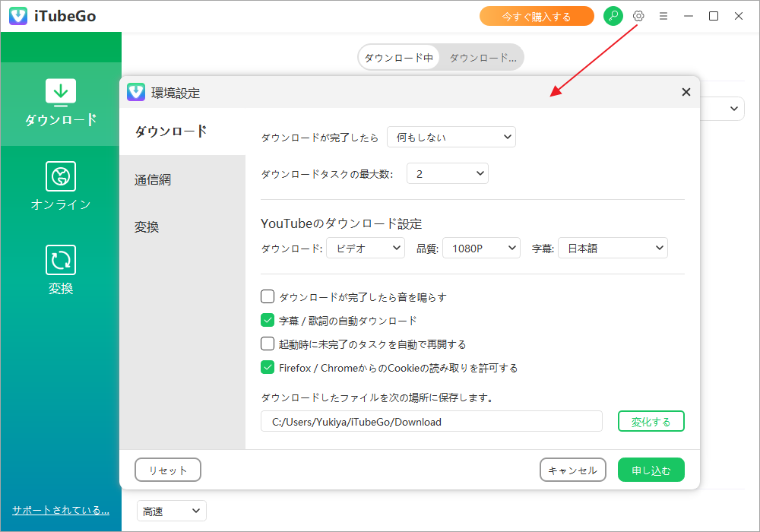Screen dimensions: 760x532
Task: Click the YouTubeのダウンロード設定 heading
Action: (x=341, y=223)
